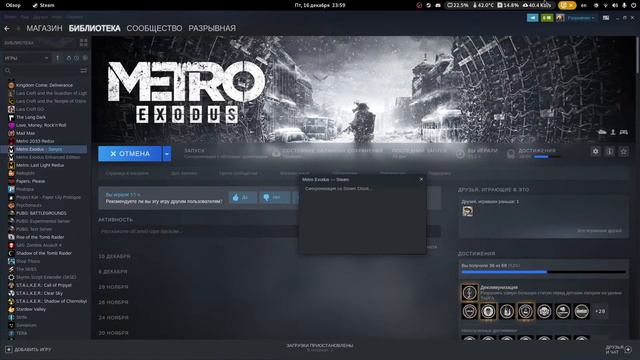The image size is (640, 360).
Task: Click the Stardew Valley game icon
Action: click(11, 309)
